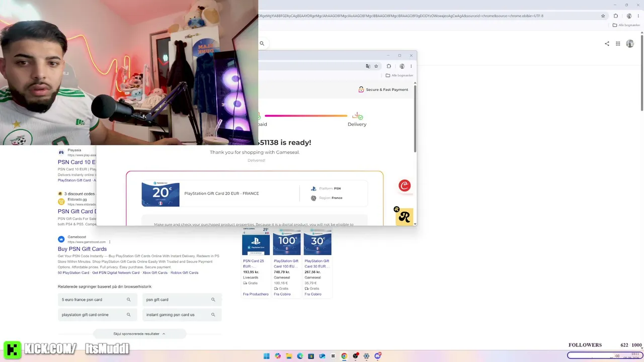The height and width of the screenshot is (362, 644).
Task: Click the Livecards seller name
Action: (x=250, y=278)
